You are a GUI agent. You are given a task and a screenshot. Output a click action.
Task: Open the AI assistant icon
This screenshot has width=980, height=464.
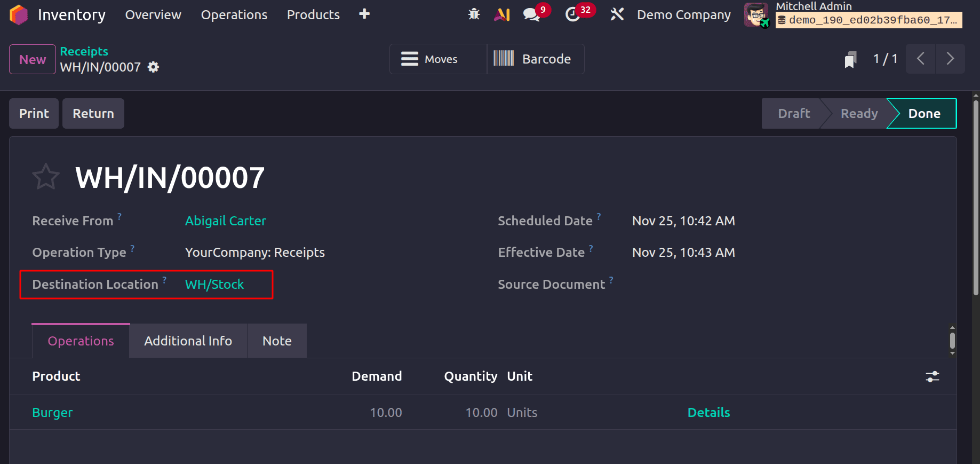pyautogui.click(x=502, y=14)
